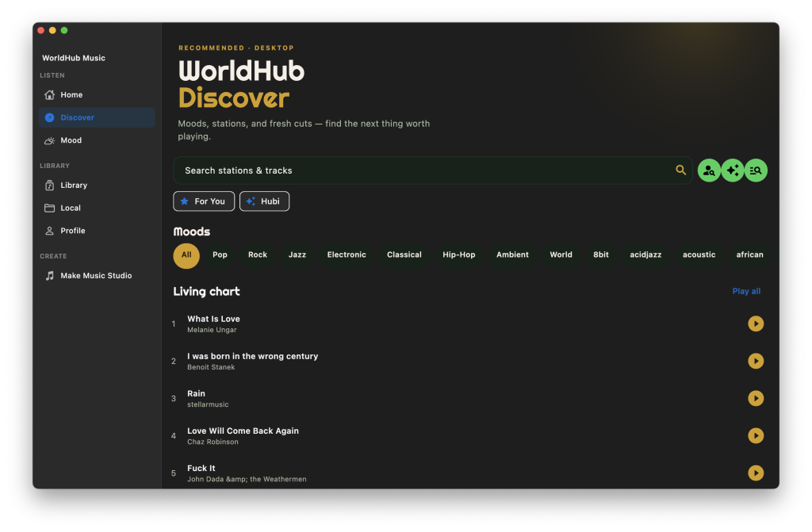Click the green person-search icon button
Image resolution: width=812 pixels, height=532 pixels.
[x=709, y=170]
